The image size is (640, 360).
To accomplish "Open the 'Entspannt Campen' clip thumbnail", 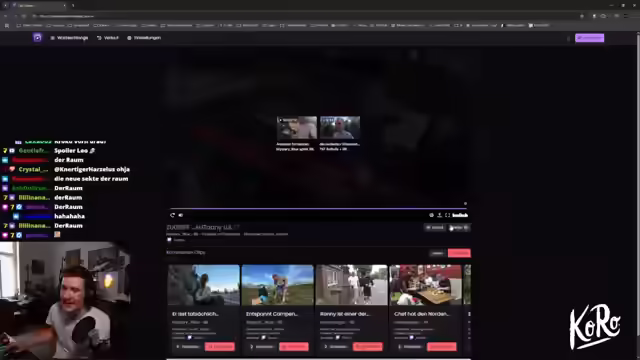I will tap(278, 285).
